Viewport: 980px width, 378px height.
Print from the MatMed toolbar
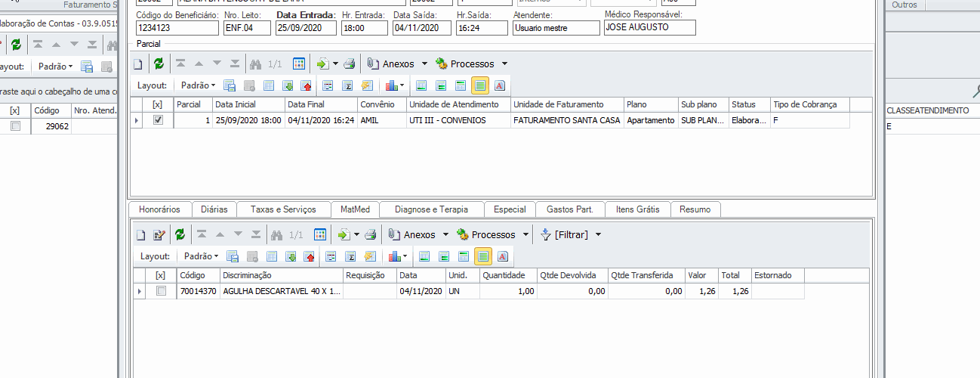tap(370, 235)
